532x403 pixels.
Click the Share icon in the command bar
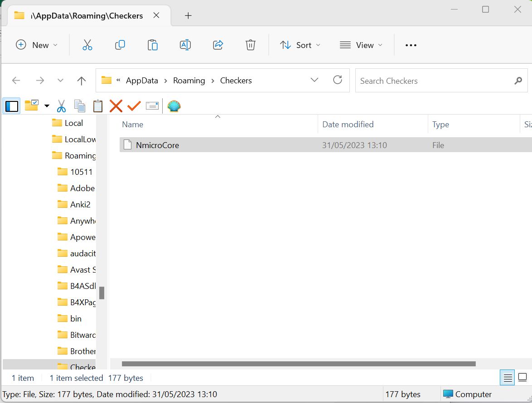(218, 45)
